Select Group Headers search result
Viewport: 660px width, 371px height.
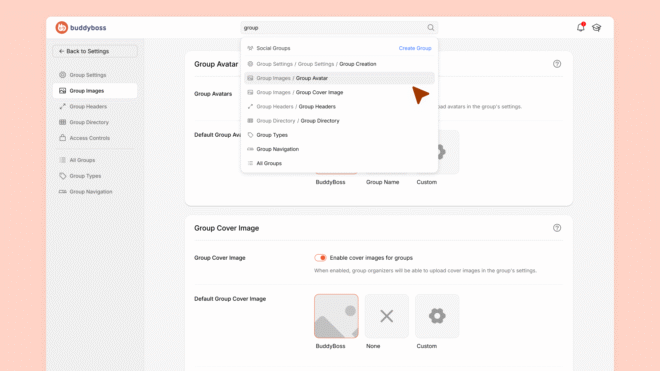click(339, 107)
